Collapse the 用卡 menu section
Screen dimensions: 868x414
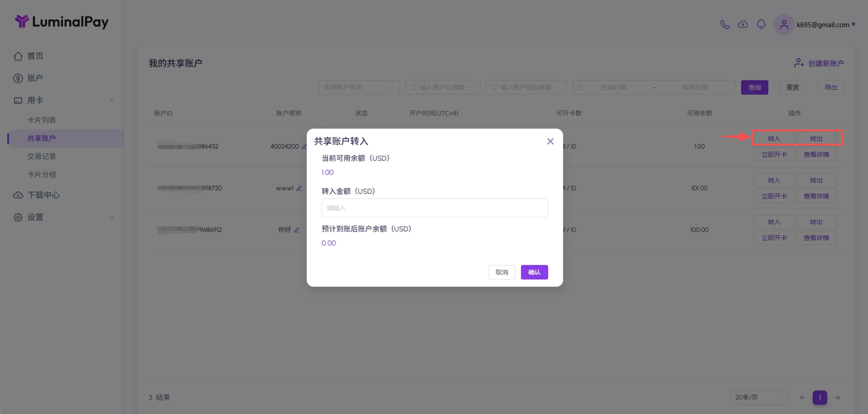point(111,100)
